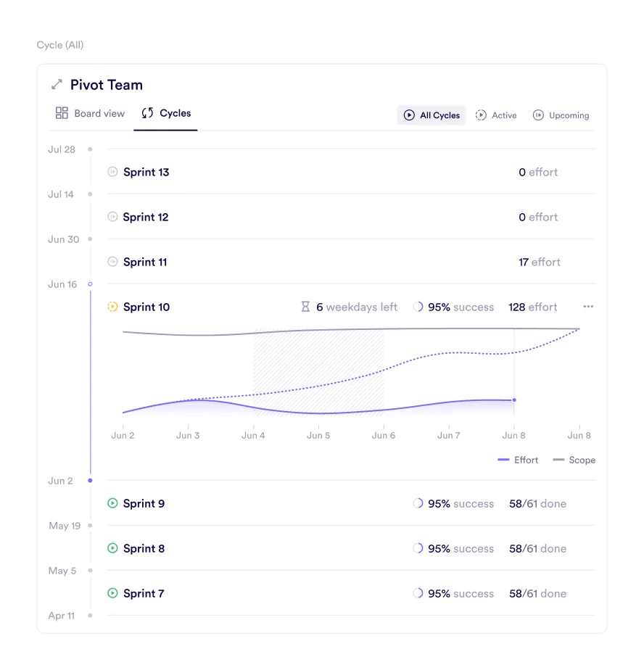Viewport: 644px width, 670px height.
Task: Open Sprint 10's ellipsis options menu
Action: [x=588, y=307]
